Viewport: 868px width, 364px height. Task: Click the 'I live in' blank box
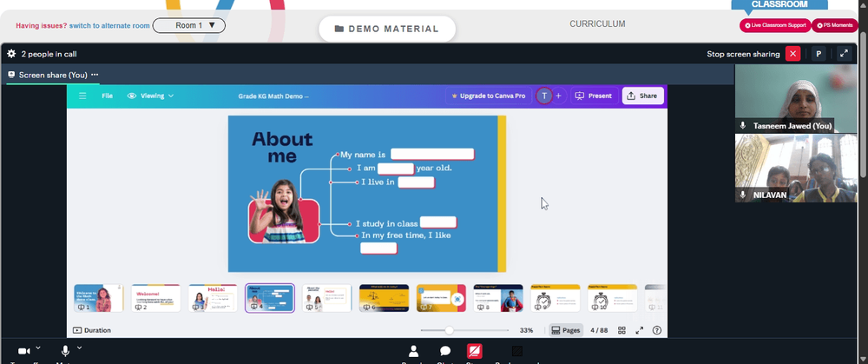416,182
